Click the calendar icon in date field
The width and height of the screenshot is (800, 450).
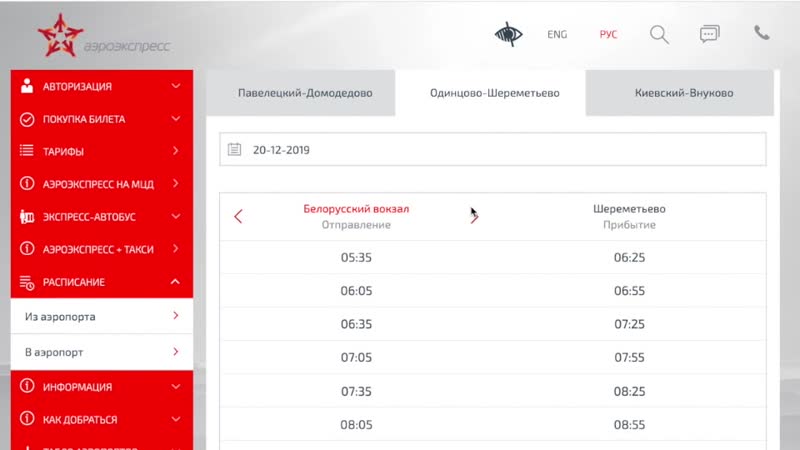[x=235, y=150]
